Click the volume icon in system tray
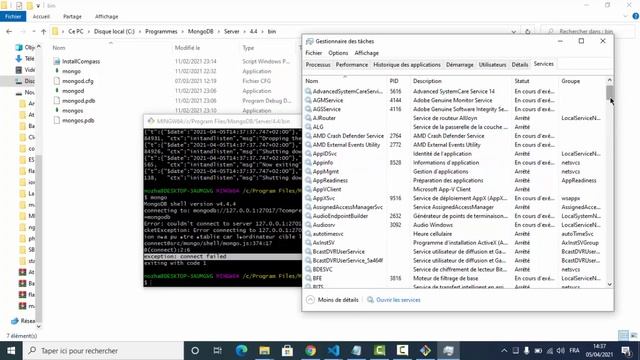The image size is (640, 360). (x=561, y=351)
